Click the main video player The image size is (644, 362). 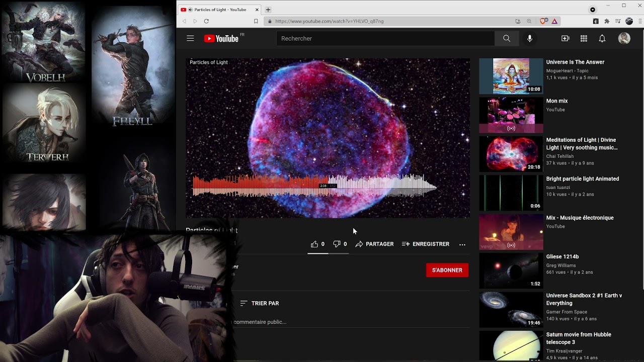(x=328, y=138)
